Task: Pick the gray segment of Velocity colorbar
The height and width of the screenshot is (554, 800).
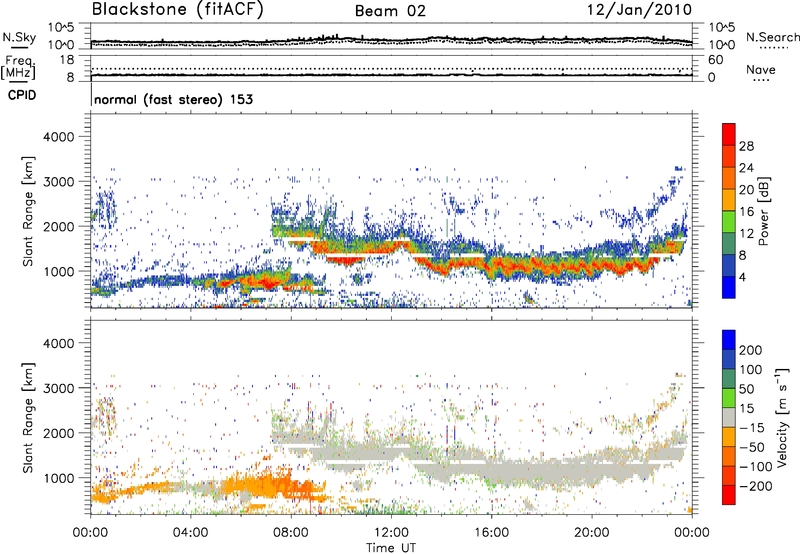Action: click(x=729, y=417)
